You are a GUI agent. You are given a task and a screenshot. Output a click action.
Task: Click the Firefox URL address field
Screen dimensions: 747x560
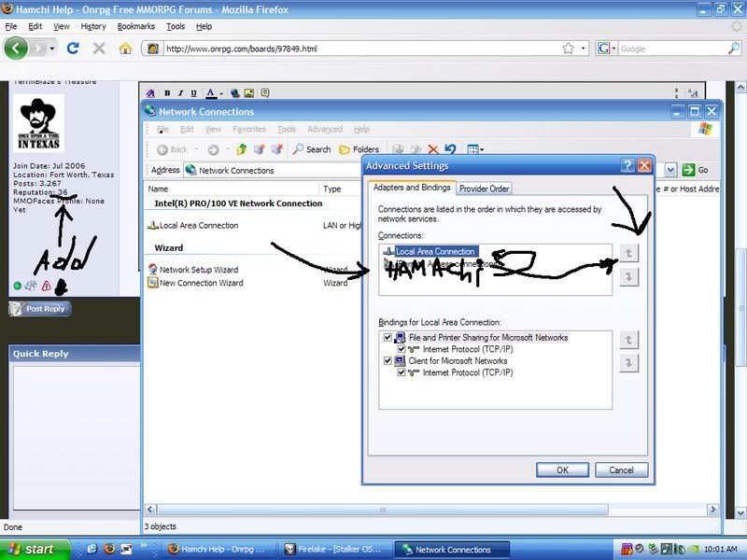point(355,48)
